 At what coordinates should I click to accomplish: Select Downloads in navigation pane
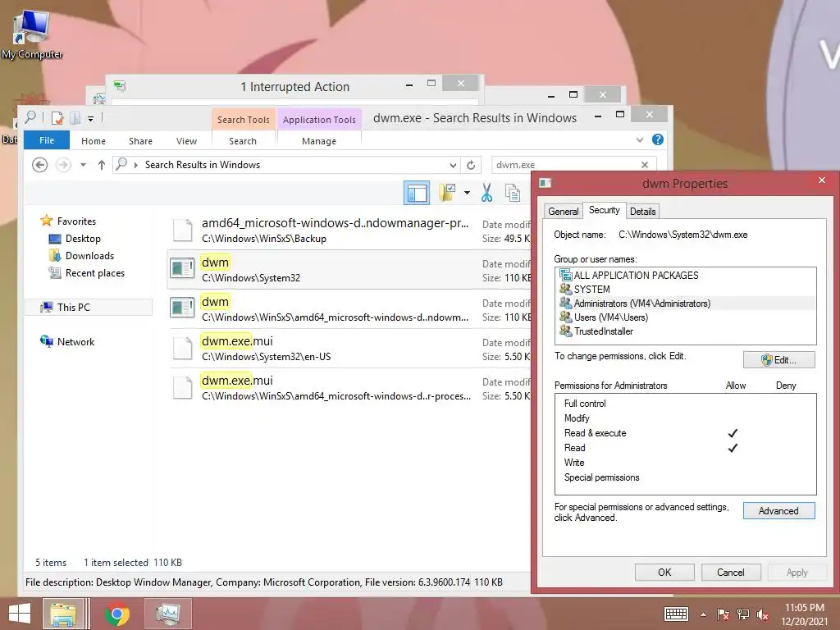point(89,256)
